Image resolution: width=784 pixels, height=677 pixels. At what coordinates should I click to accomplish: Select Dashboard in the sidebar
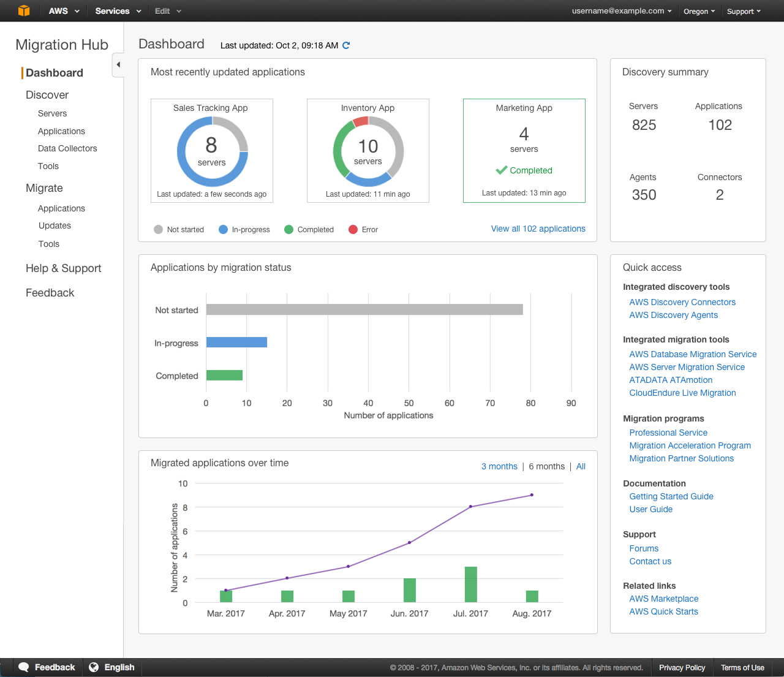55,73
